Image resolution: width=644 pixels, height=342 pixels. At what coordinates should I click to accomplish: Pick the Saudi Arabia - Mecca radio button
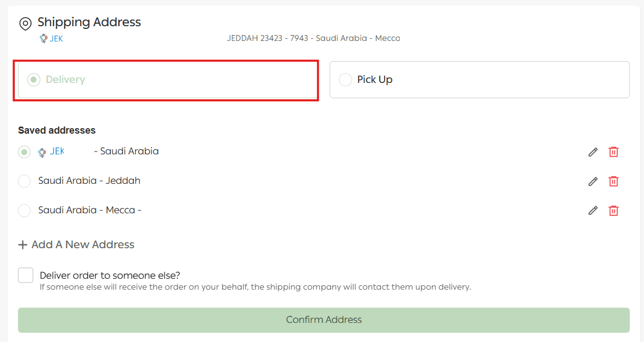pyautogui.click(x=24, y=211)
